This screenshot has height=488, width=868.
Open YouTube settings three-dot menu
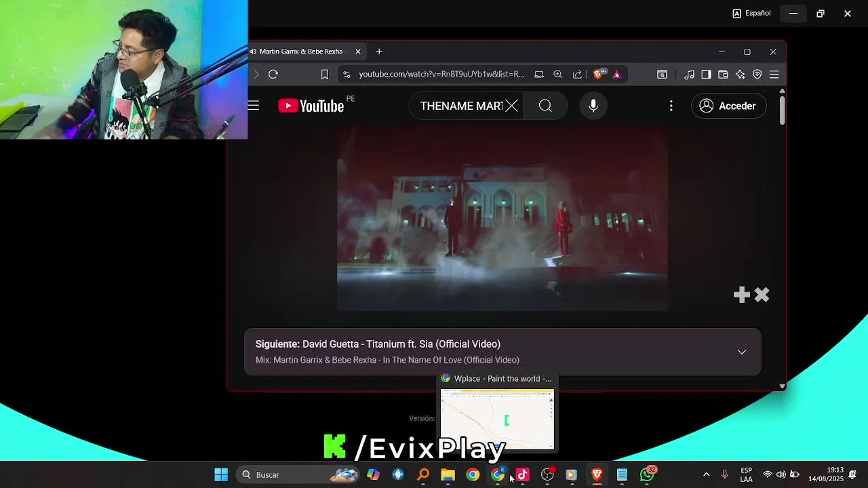tap(671, 106)
